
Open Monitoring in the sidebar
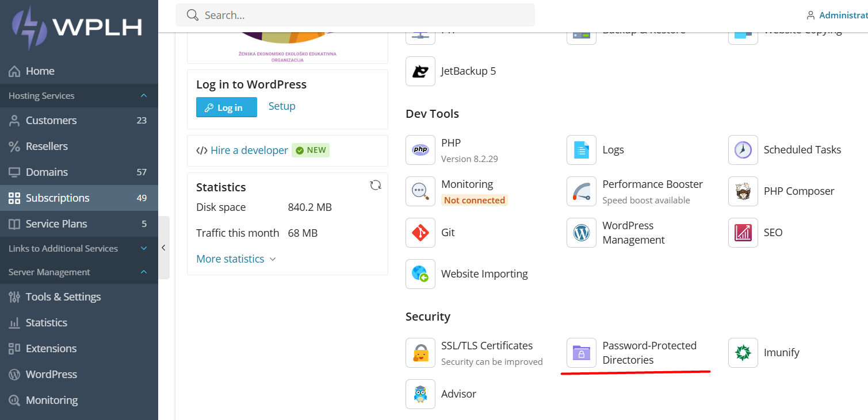point(79,400)
